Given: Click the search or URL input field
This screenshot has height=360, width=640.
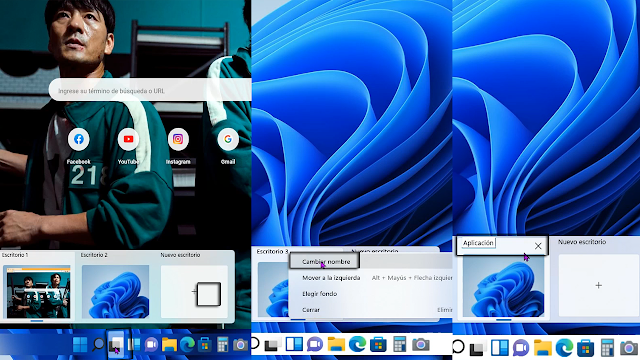Looking at the screenshot, I should point(150,91).
